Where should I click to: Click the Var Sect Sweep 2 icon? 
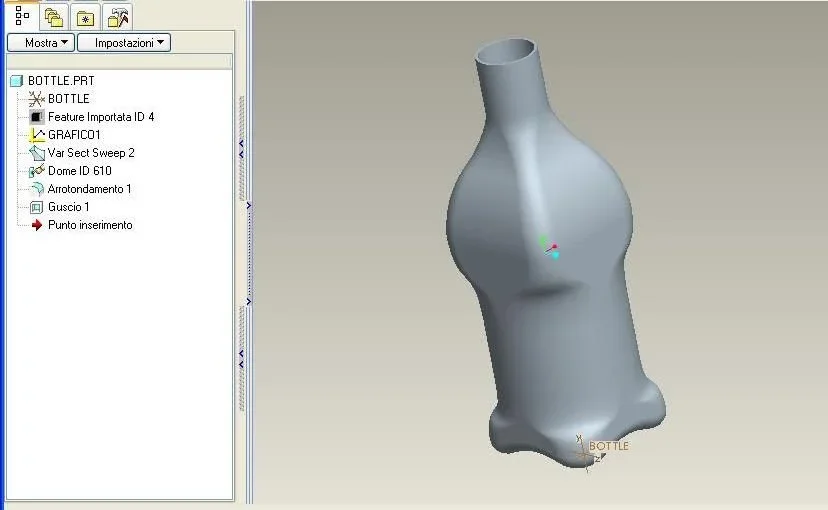36,153
